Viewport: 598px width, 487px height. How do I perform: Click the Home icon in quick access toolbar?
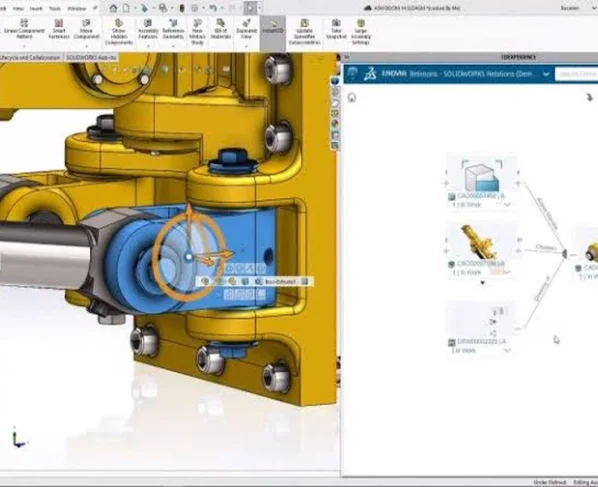113,8
